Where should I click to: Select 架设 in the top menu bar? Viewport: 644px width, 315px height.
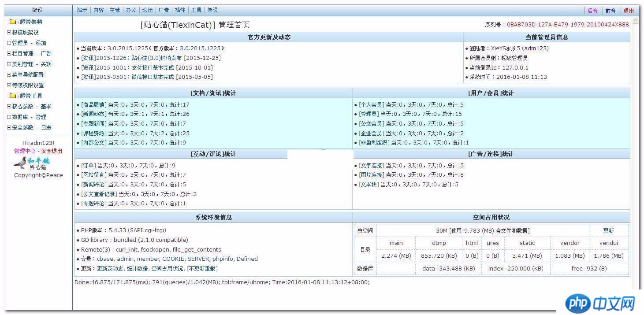point(212,10)
